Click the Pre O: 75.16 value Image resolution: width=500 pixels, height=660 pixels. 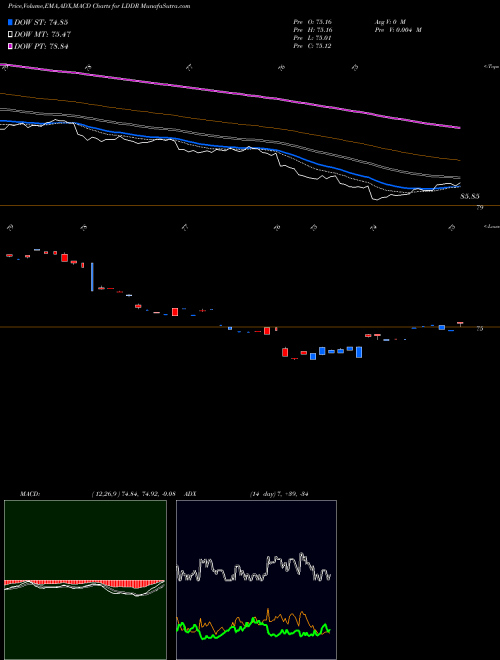tap(313, 21)
